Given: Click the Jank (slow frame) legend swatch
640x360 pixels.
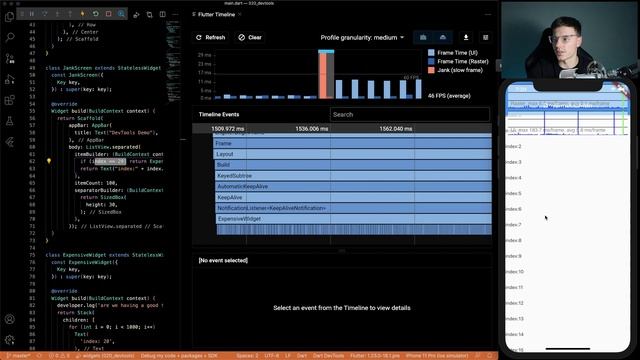Looking at the screenshot, I should coord(431,70).
